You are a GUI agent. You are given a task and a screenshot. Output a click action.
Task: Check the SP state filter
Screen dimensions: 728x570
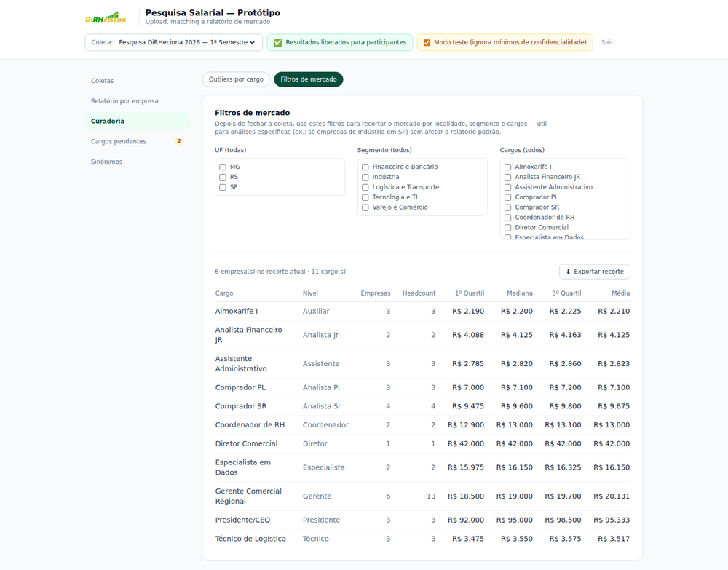click(223, 188)
